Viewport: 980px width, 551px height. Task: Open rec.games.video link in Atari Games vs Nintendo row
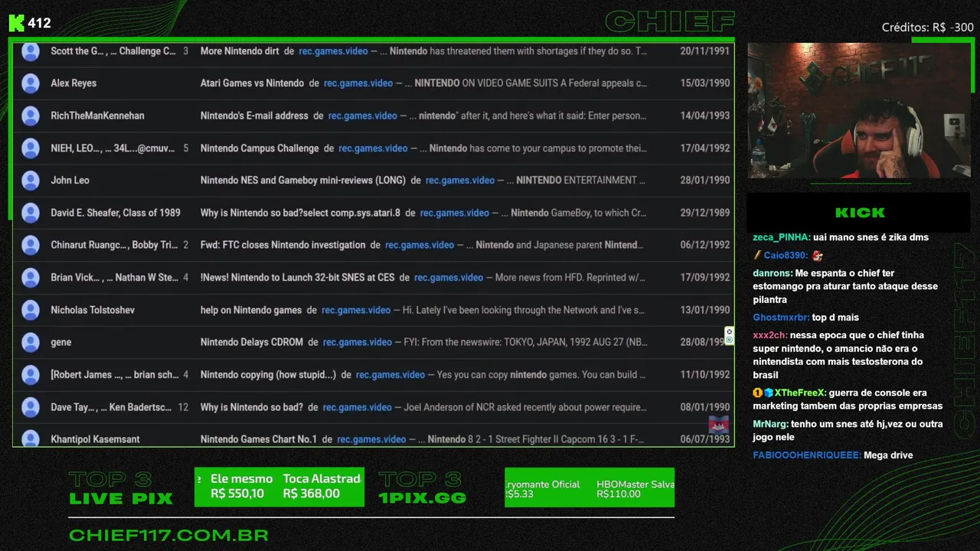point(358,83)
